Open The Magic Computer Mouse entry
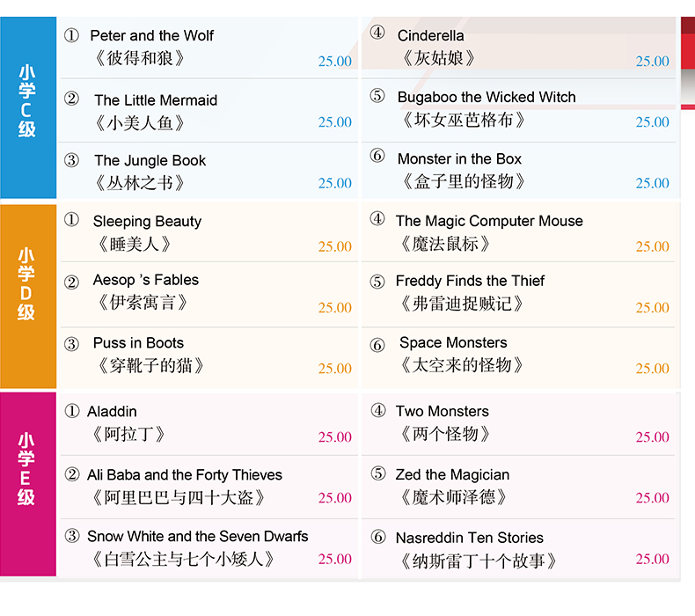 tap(489, 221)
